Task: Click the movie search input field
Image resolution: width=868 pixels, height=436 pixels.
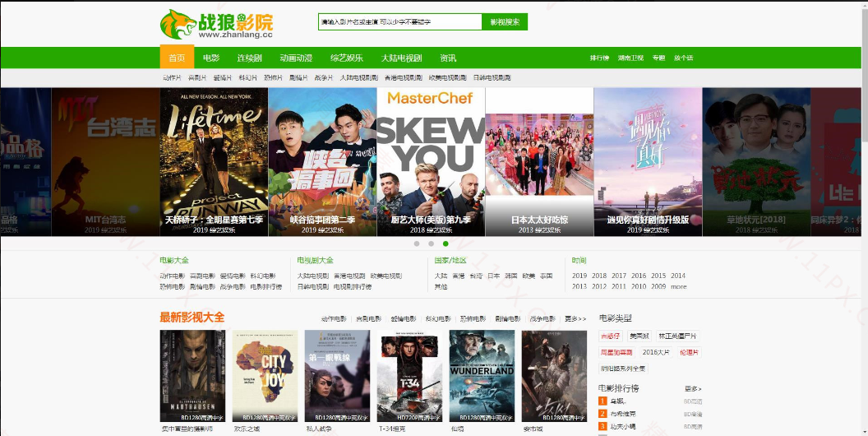Action: point(399,22)
